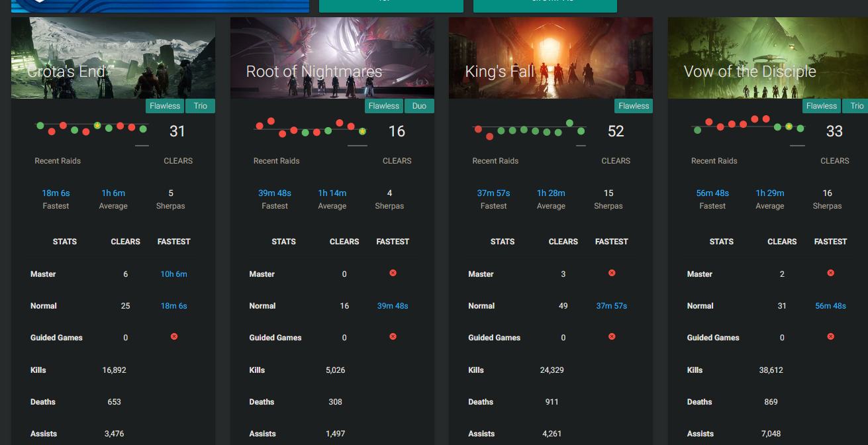Click the Flawless badge on Crota's End

tap(164, 106)
